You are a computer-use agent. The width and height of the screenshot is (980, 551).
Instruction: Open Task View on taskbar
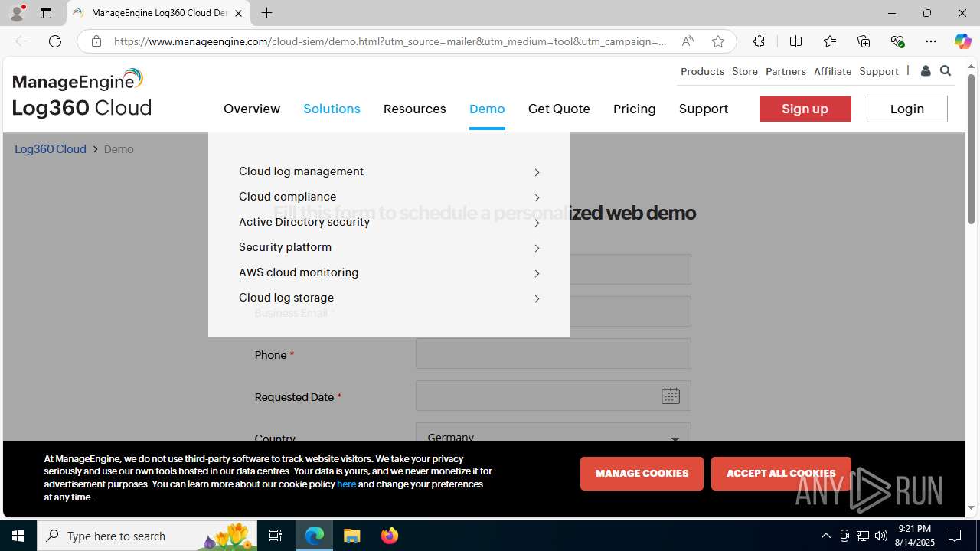tap(276, 536)
